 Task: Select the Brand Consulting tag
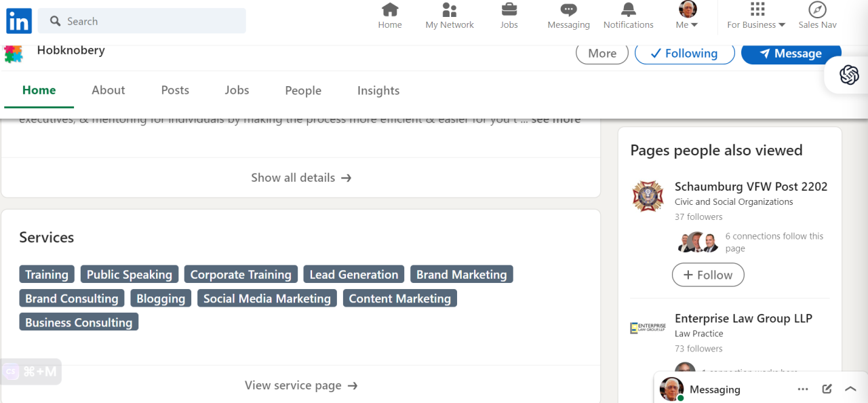72,299
